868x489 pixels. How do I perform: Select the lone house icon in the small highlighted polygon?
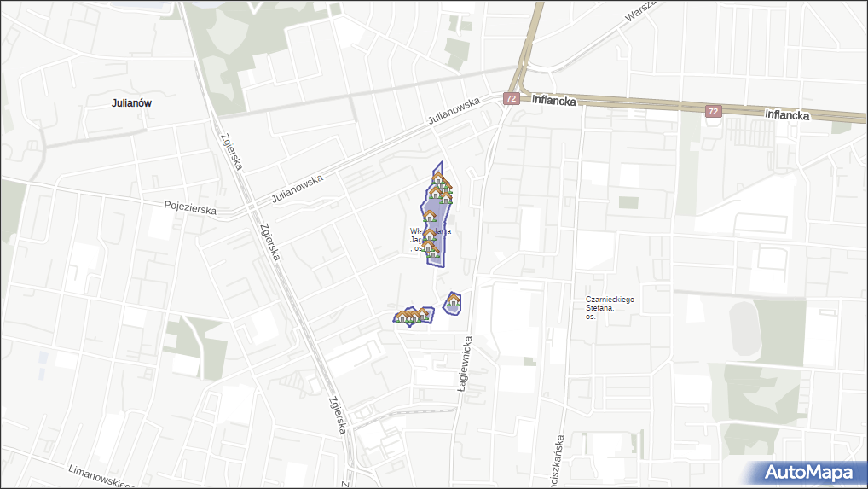tap(454, 300)
